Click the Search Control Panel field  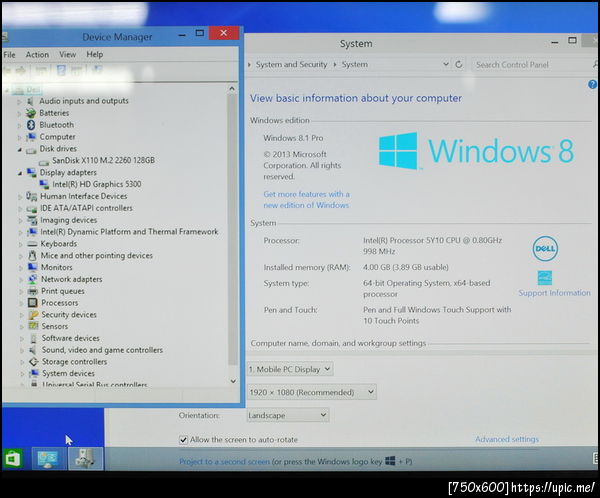click(x=532, y=65)
